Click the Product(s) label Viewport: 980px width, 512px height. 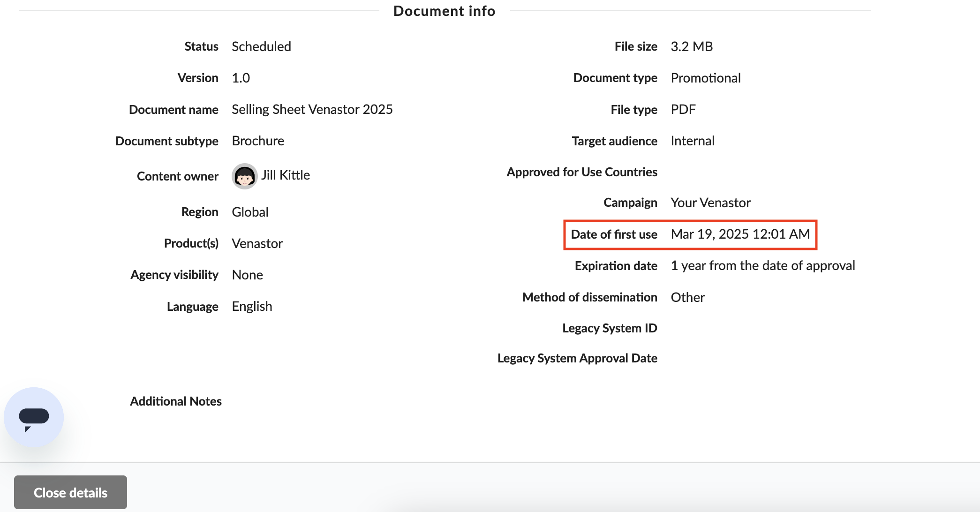pos(191,243)
